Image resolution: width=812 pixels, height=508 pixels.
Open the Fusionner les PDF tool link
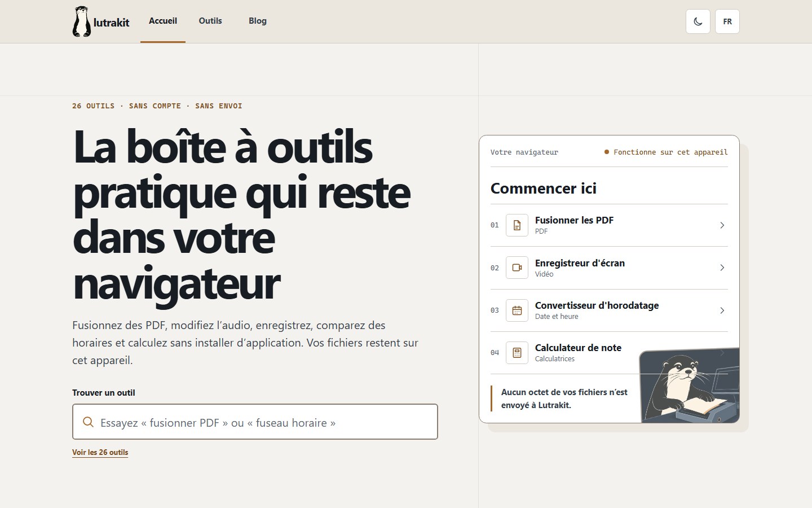pyautogui.click(x=609, y=225)
